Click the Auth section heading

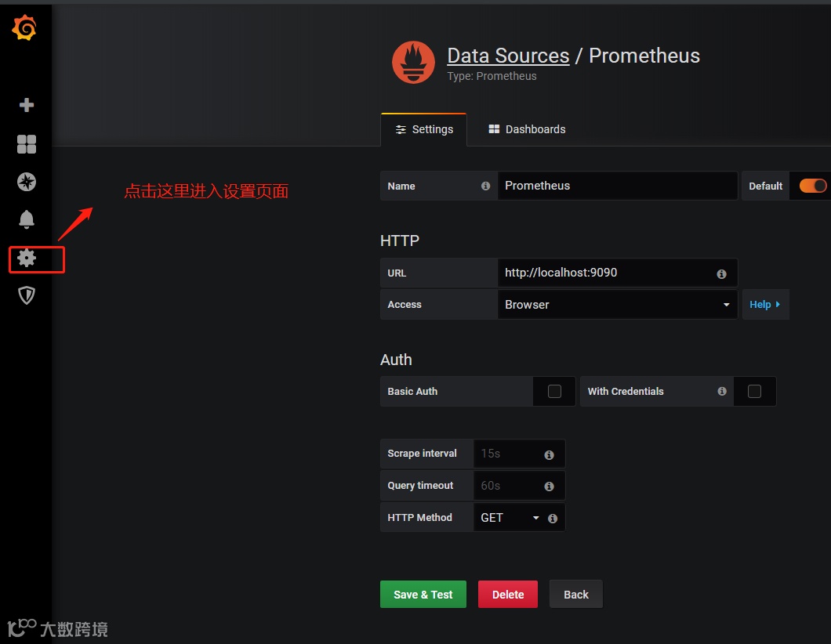[x=396, y=360]
